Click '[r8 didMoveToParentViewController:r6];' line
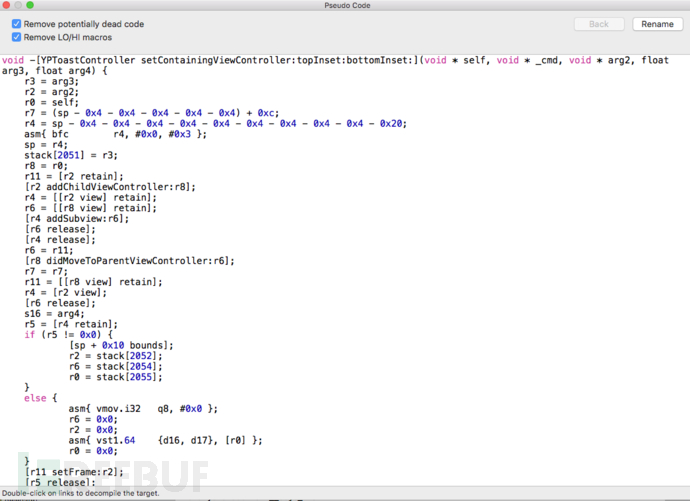 (129, 261)
